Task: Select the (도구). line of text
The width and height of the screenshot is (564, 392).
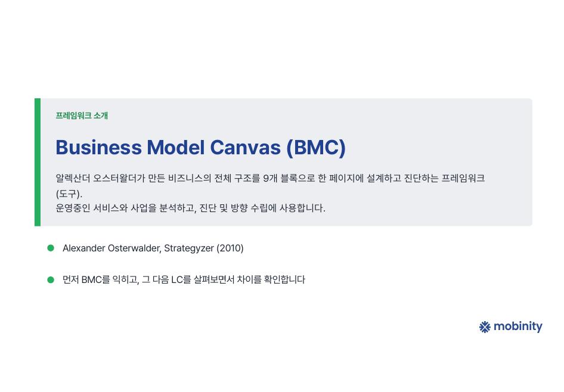Action: point(69,194)
